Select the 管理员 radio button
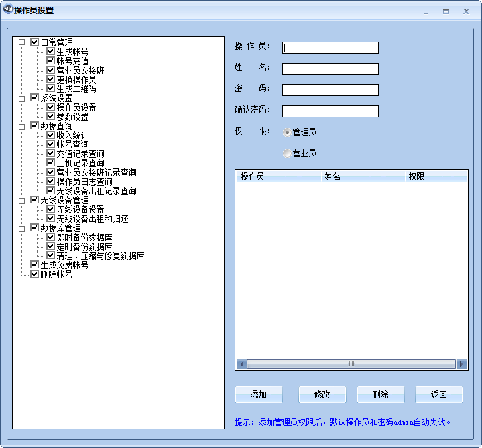Screen dimensions: 482x448 coord(287,132)
